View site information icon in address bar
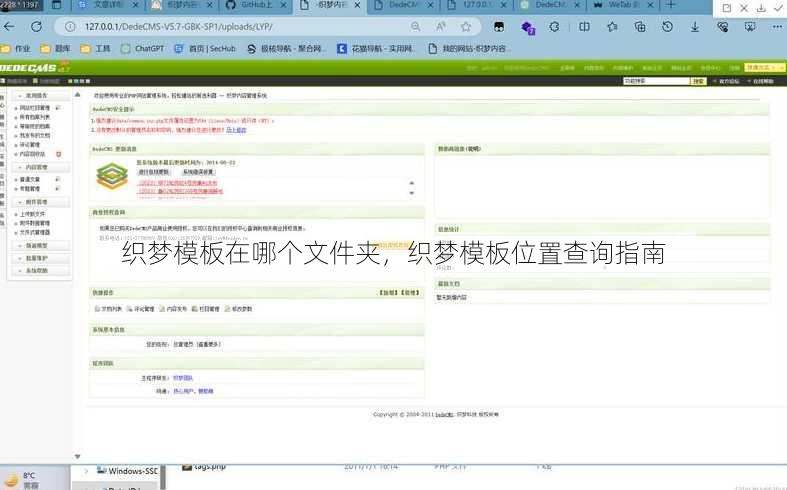The height and width of the screenshot is (490, 787). [70, 27]
